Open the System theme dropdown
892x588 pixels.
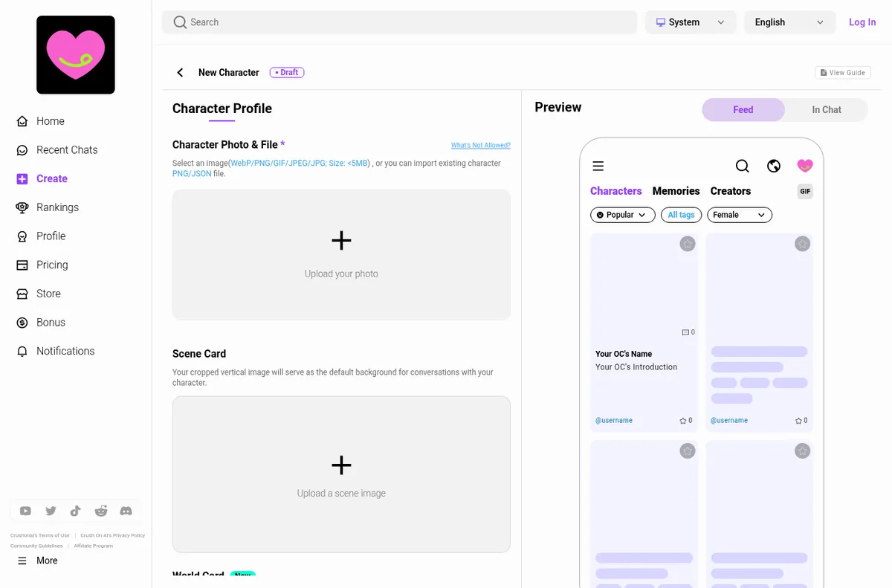coord(691,22)
